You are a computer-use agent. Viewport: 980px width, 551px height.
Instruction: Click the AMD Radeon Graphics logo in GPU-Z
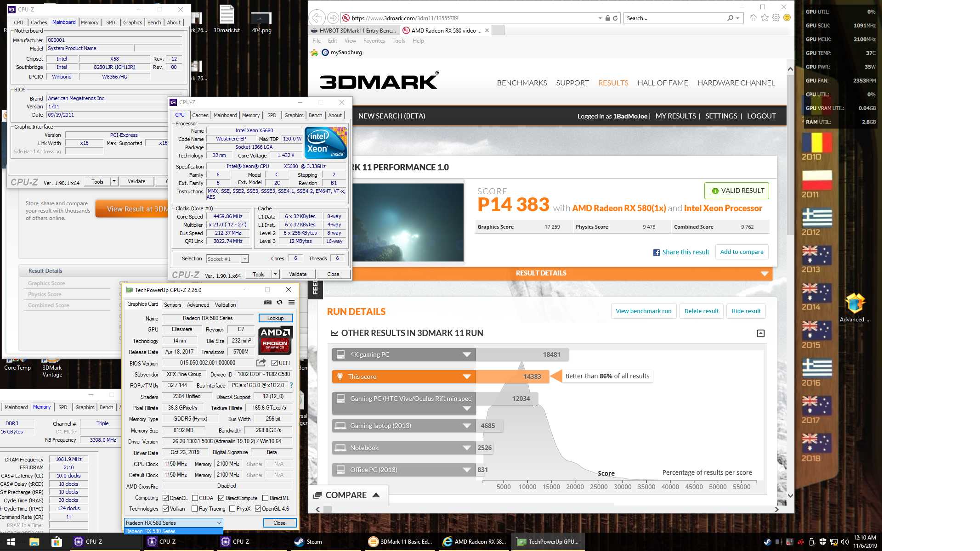click(275, 340)
